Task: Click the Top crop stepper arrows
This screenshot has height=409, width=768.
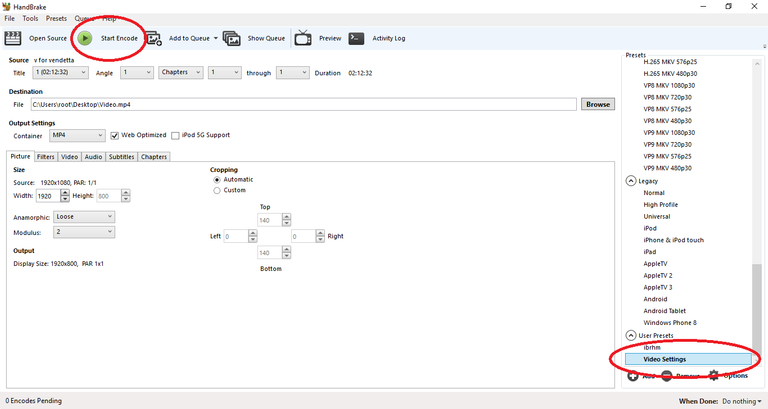Action: point(287,220)
